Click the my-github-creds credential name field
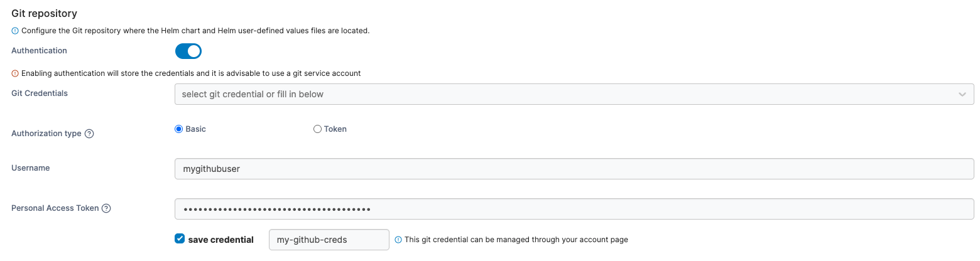 (x=329, y=240)
